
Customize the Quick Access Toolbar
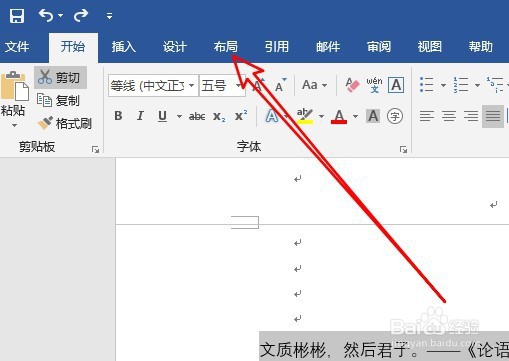coord(109,16)
